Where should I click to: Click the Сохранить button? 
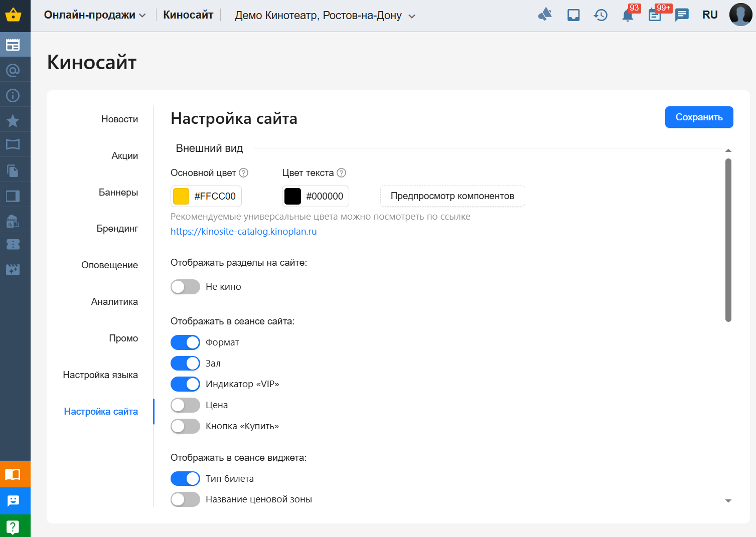699,117
